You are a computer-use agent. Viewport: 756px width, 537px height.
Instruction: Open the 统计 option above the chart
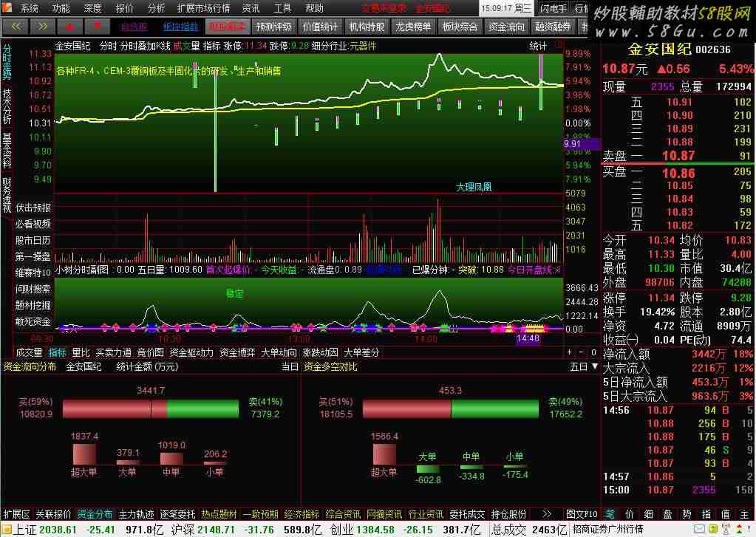coord(538,47)
